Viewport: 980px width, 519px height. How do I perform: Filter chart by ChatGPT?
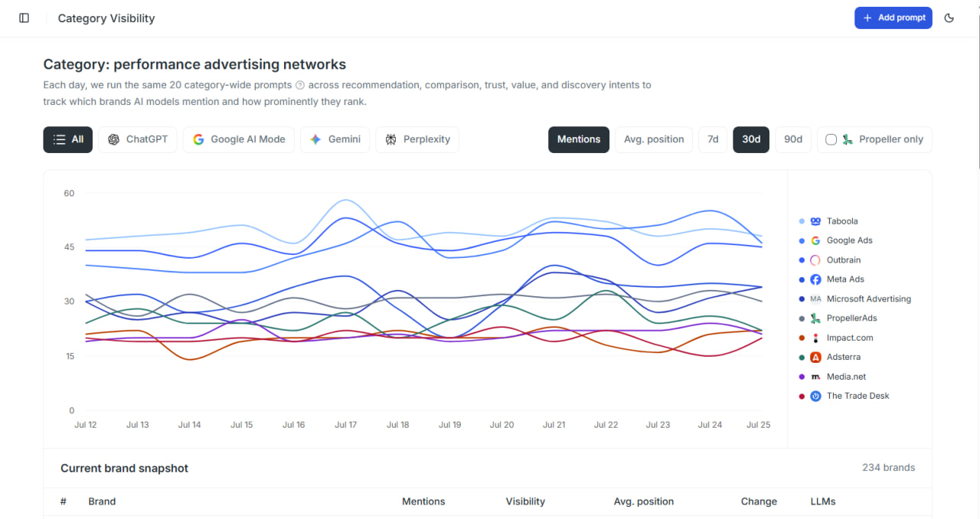tap(138, 139)
